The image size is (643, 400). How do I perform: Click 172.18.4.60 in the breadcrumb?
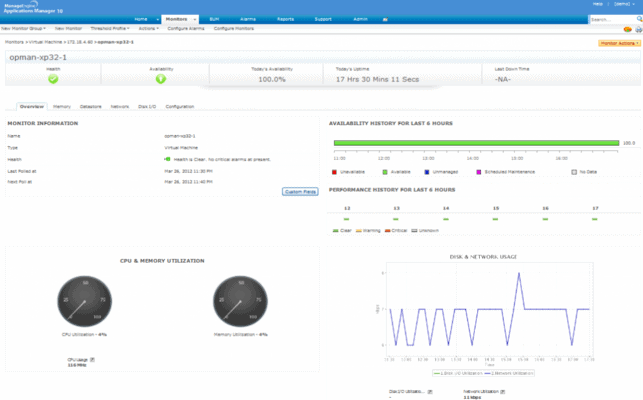pyautogui.click(x=80, y=42)
